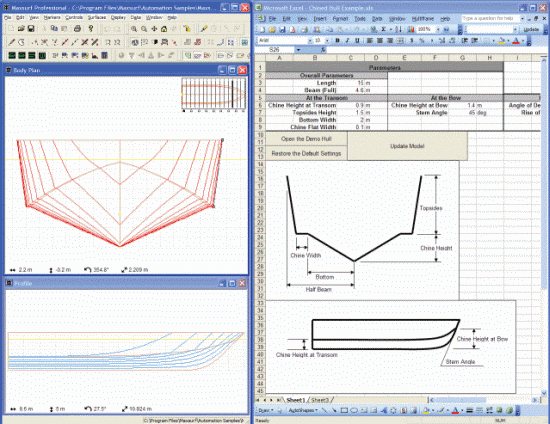The height and width of the screenshot is (424, 550).
Task: Toggle Italic in Excel formatting toolbar
Action: [347, 41]
